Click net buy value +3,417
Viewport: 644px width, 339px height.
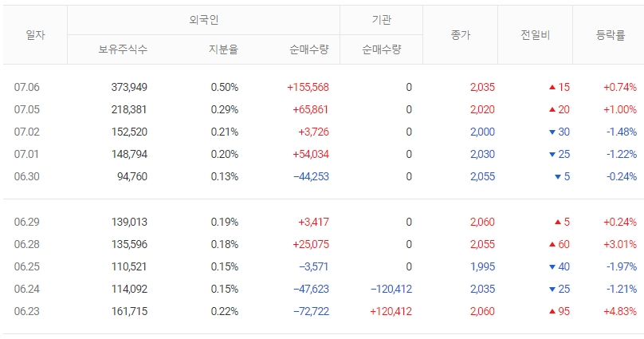coord(313,222)
